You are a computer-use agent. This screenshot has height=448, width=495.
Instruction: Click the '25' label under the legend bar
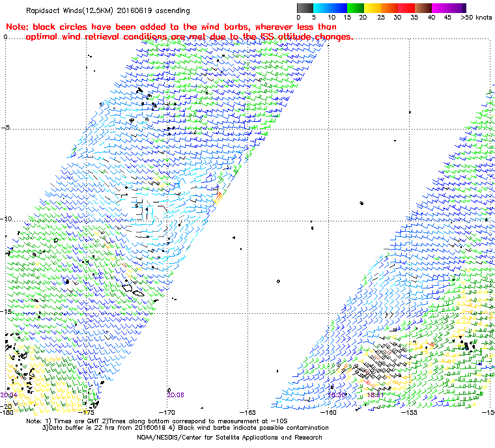coord(381,18)
